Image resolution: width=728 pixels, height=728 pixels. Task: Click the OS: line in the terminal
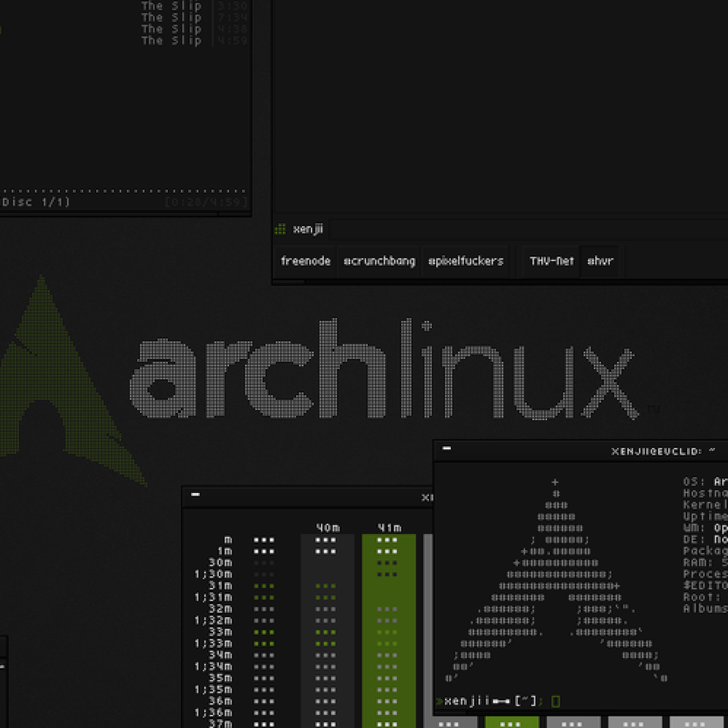(705, 482)
